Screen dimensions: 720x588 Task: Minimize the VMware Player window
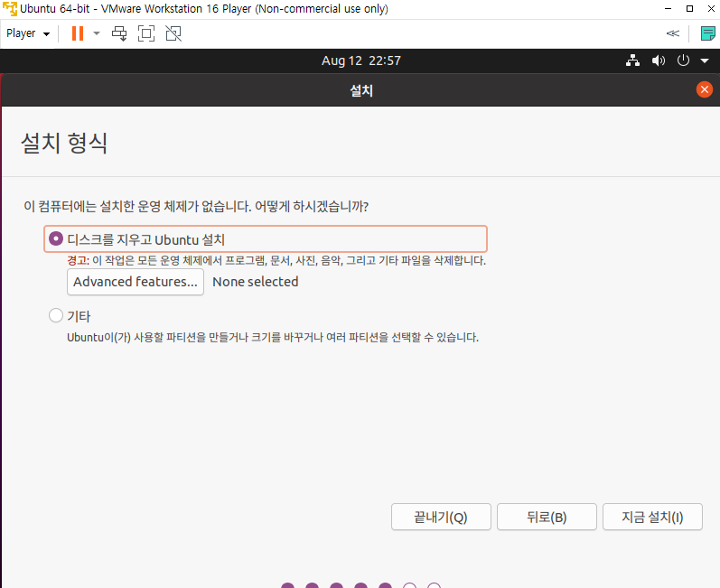(x=669, y=9)
